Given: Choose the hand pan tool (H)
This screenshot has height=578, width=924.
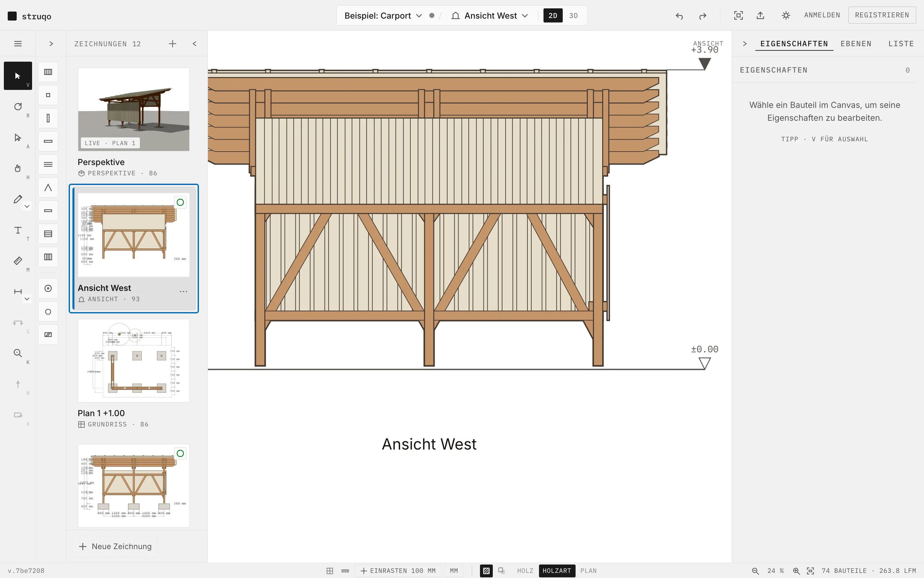Looking at the screenshot, I should 18,168.
